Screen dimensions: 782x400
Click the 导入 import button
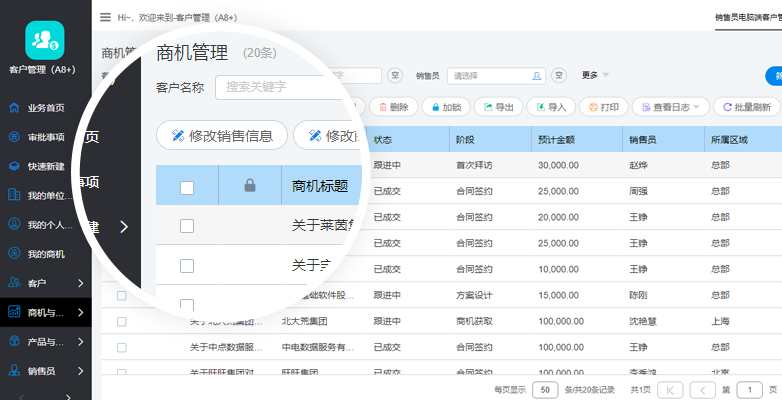point(549,107)
